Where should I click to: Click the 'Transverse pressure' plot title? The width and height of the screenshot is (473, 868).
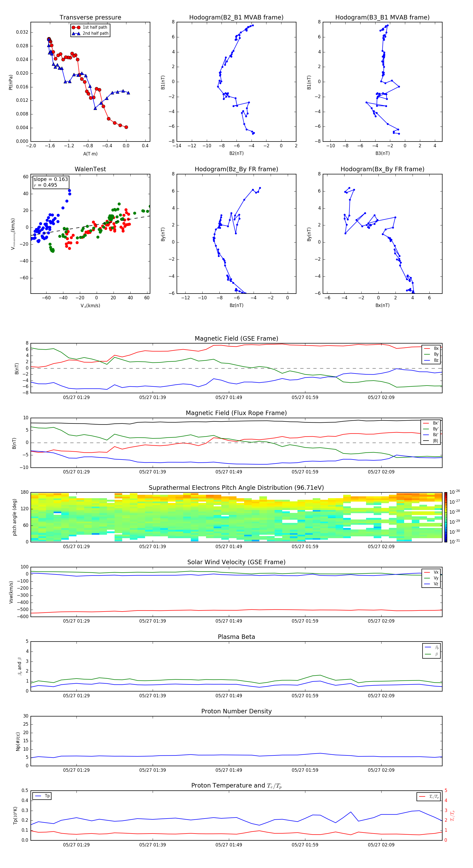(x=90, y=18)
